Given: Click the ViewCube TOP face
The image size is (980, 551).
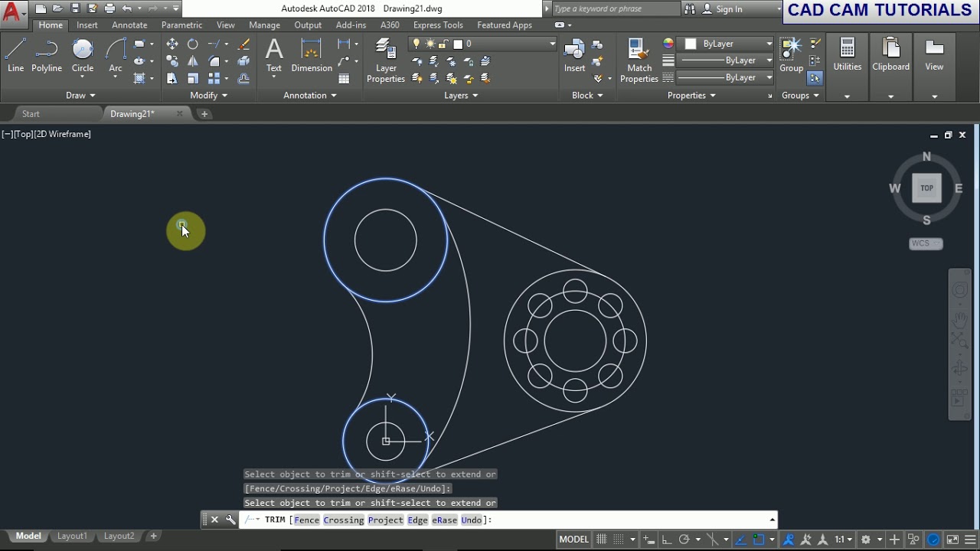Looking at the screenshot, I should tap(926, 188).
